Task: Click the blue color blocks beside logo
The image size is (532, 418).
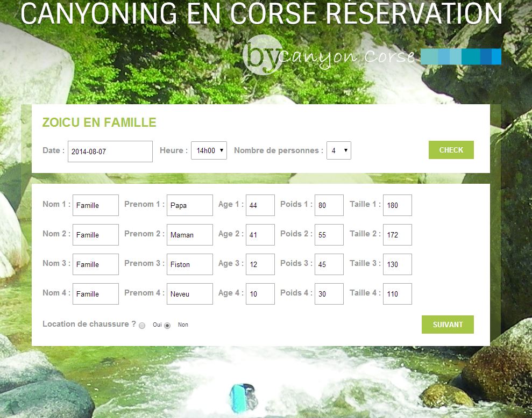Action: click(460, 56)
